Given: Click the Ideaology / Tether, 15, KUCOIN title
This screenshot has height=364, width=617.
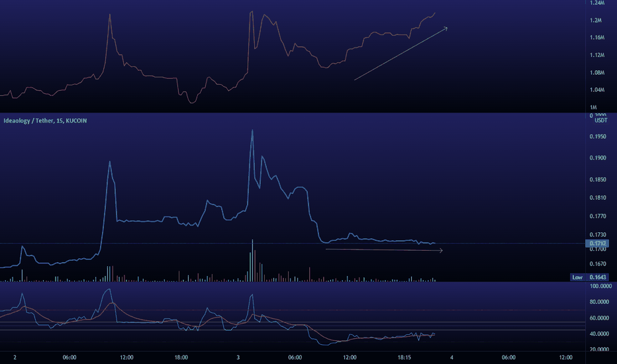Looking at the screenshot, I should coord(45,121).
